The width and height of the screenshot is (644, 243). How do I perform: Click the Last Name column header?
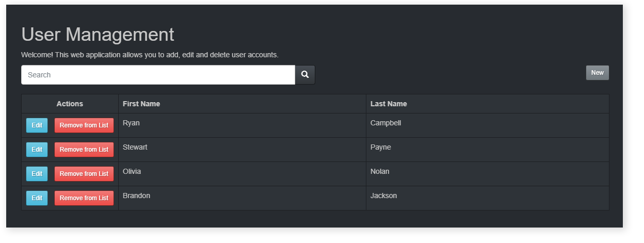(389, 104)
